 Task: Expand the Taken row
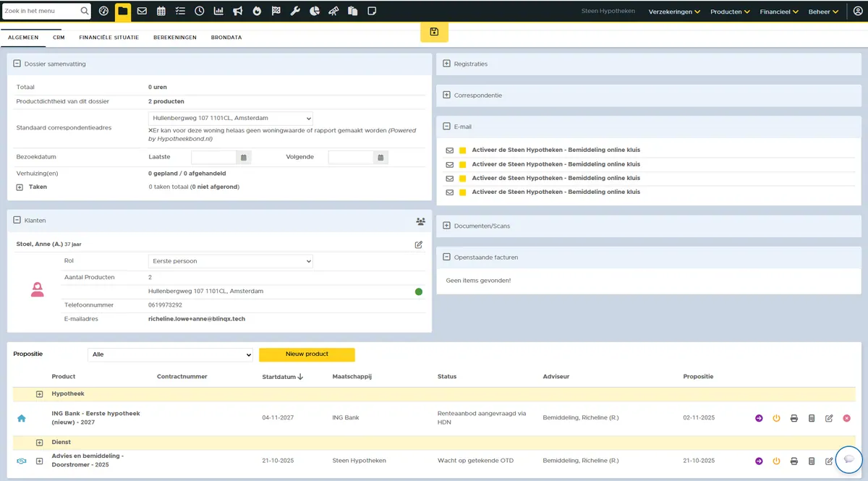pyautogui.click(x=20, y=187)
